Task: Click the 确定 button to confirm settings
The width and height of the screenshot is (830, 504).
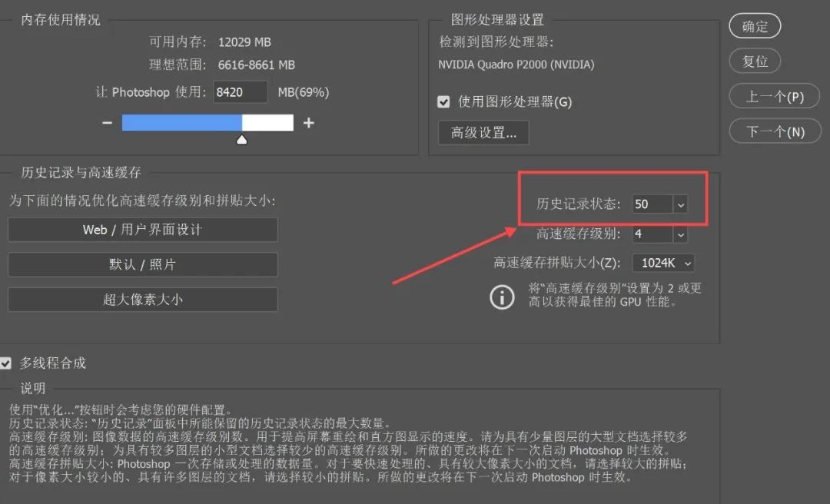Action: 754,25
